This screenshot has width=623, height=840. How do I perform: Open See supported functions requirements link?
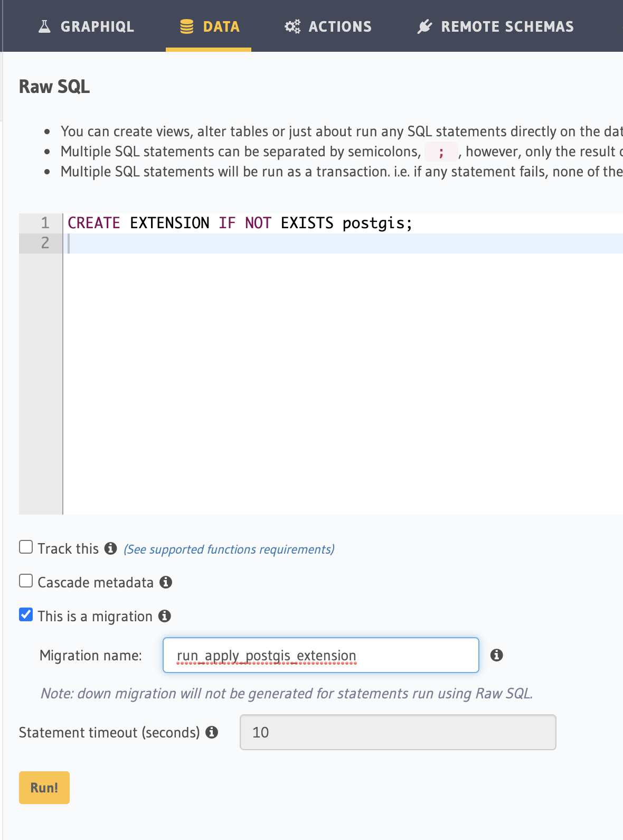pos(229,549)
